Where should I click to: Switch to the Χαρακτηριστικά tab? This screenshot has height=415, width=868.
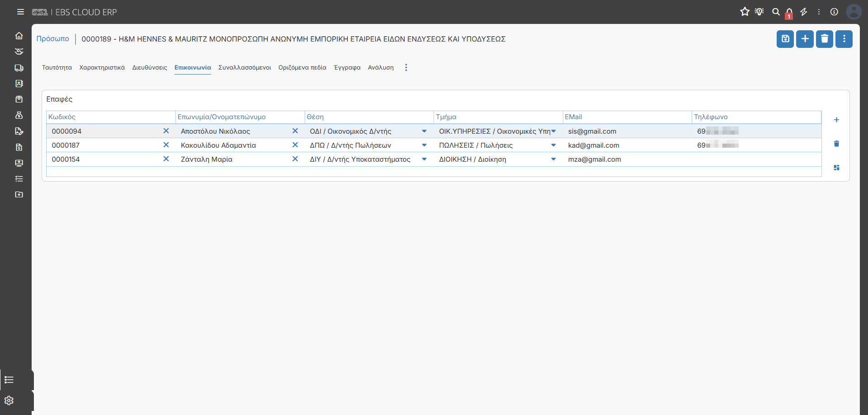(x=102, y=68)
